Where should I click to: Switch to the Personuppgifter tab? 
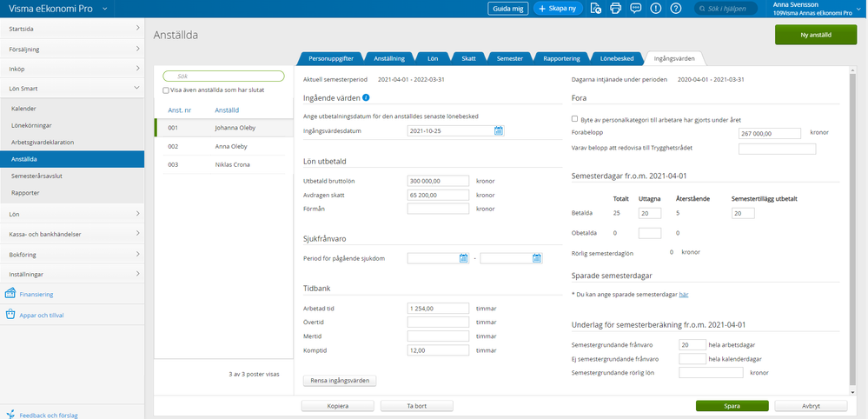330,58
